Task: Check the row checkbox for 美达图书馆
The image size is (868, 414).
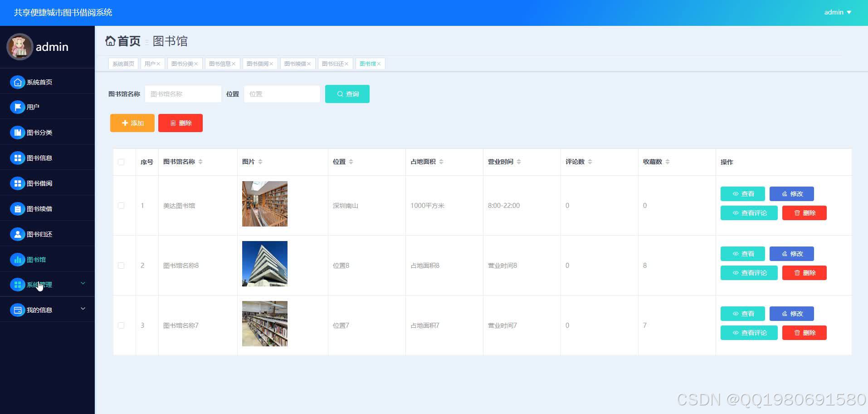Action: [121, 206]
